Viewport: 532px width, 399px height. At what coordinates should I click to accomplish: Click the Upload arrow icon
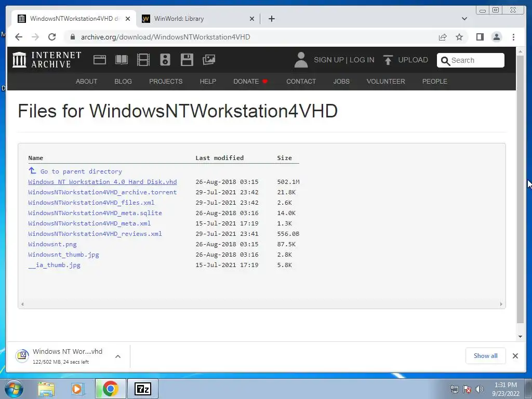(388, 60)
